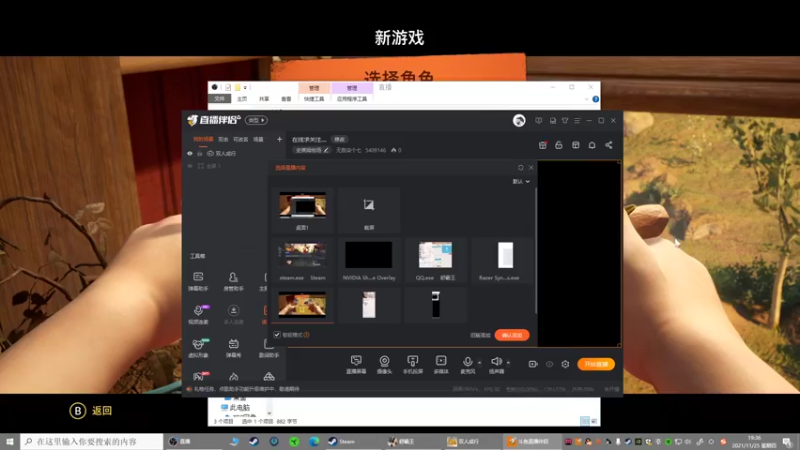Open the notification bell

click(592, 145)
